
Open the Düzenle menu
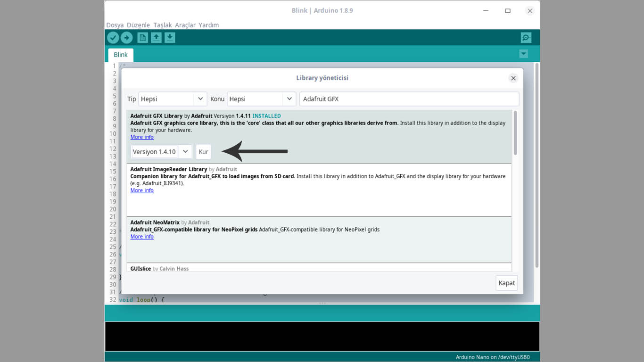138,25
